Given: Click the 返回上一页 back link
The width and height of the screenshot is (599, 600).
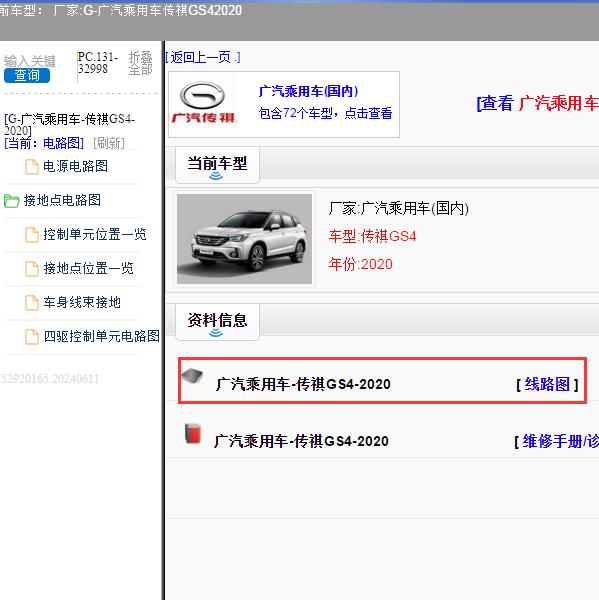Looking at the screenshot, I should coord(203,57).
